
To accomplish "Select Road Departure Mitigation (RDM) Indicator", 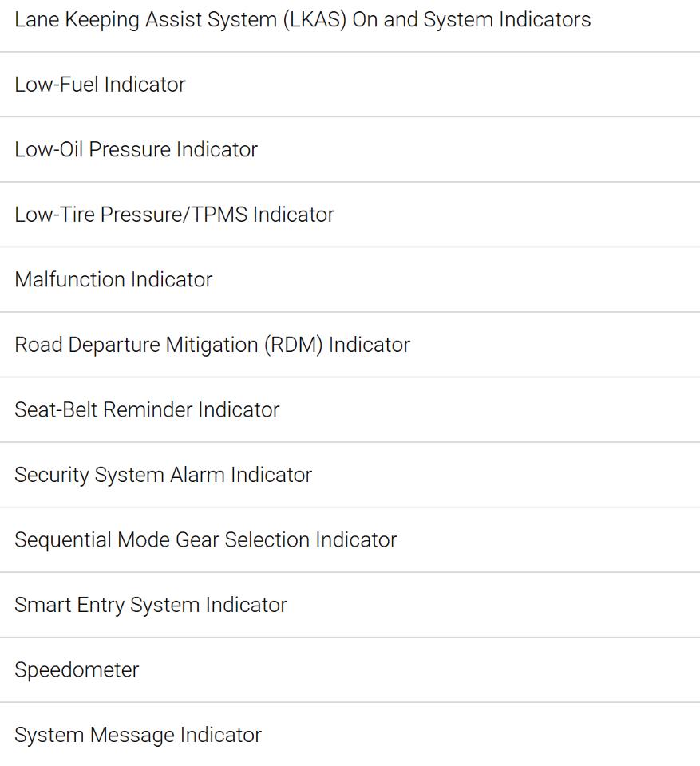I will point(350,345).
